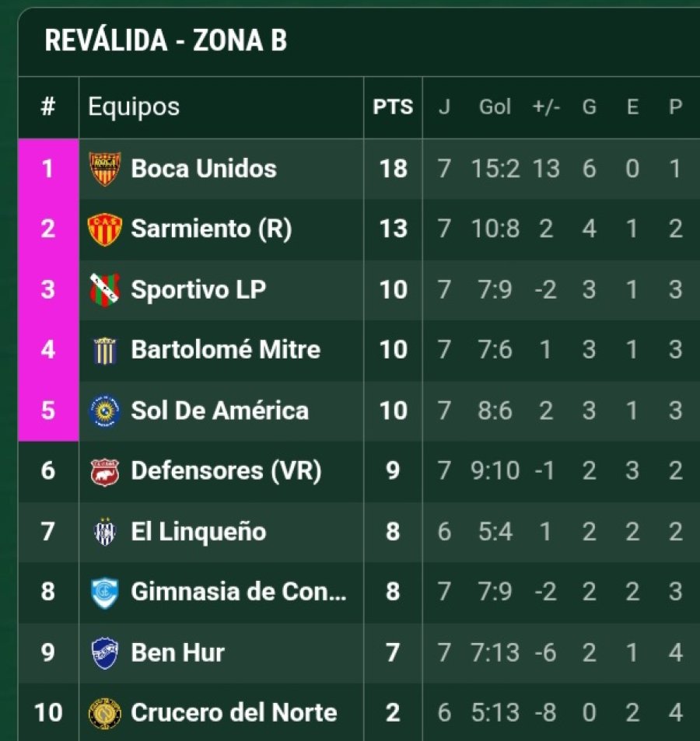Open the Ben Hur team name link
The image size is (700, 741).
(177, 653)
